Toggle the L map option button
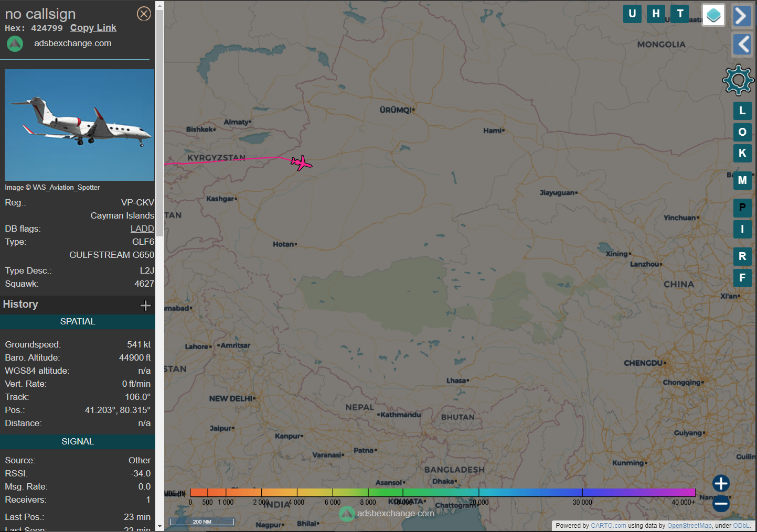The image size is (757, 532). 742,111
